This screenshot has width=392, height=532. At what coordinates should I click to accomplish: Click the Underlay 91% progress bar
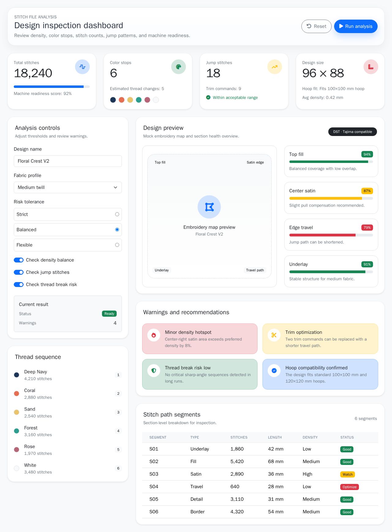point(331,272)
